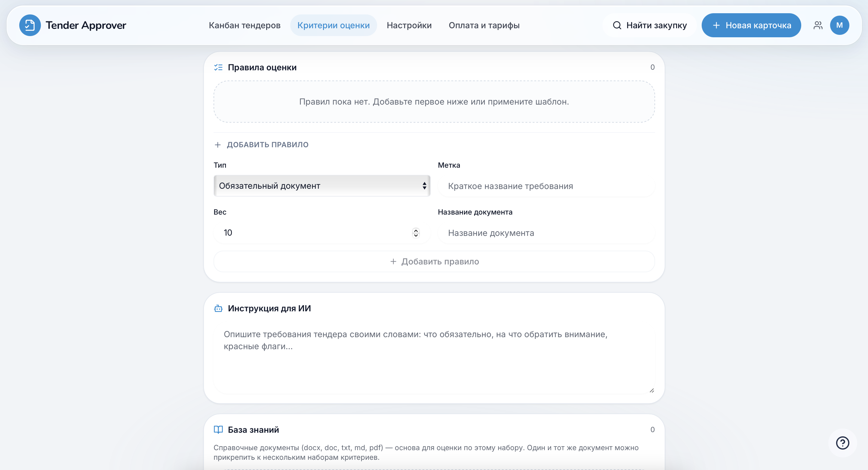
Task: Open the team members icon in header
Action: coord(818,25)
